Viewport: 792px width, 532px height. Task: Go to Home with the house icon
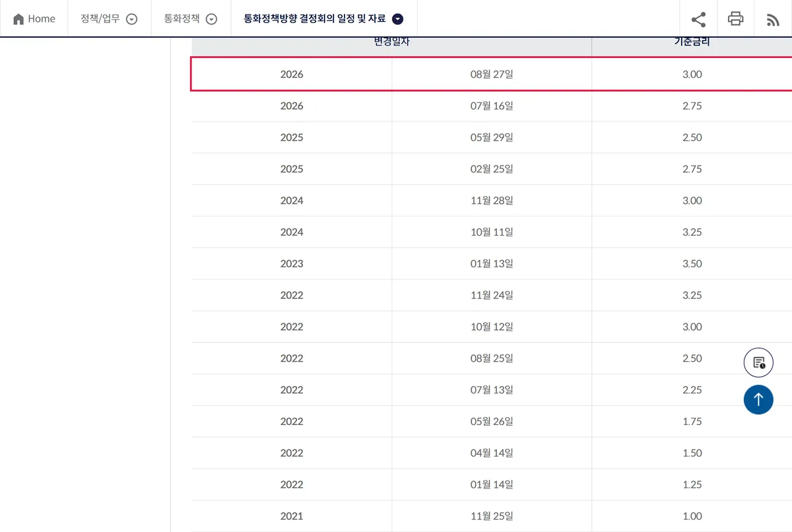tap(34, 18)
